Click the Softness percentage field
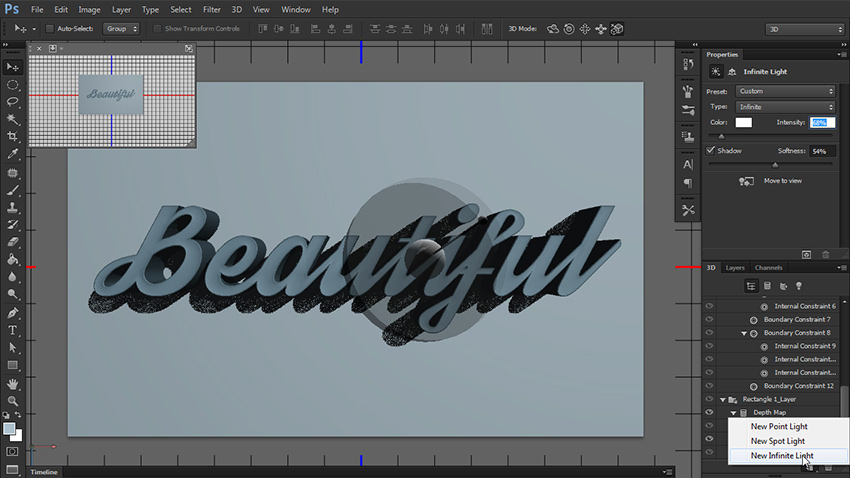 pos(823,151)
